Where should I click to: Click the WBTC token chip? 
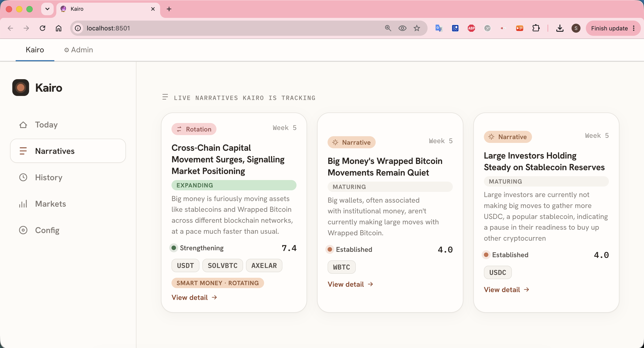(341, 267)
